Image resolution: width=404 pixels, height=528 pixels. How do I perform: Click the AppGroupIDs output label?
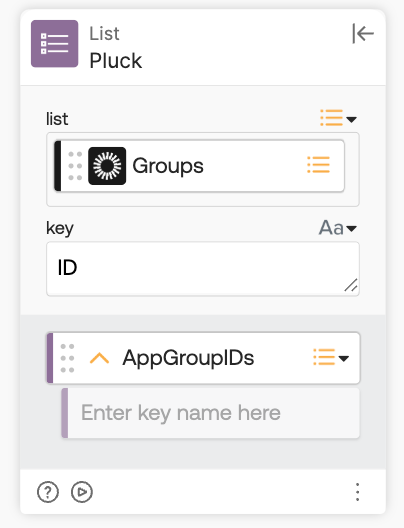[x=188, y=358]
